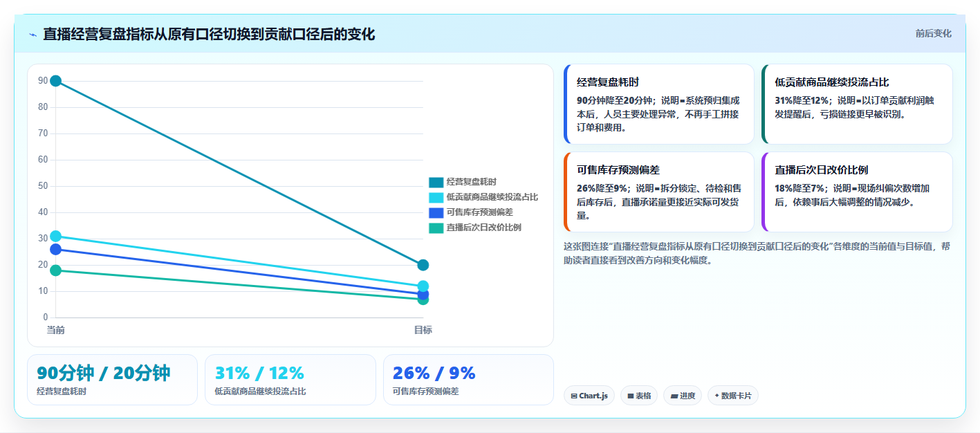Click the 进度 tag
980x433 pixels.
[683, 396]
